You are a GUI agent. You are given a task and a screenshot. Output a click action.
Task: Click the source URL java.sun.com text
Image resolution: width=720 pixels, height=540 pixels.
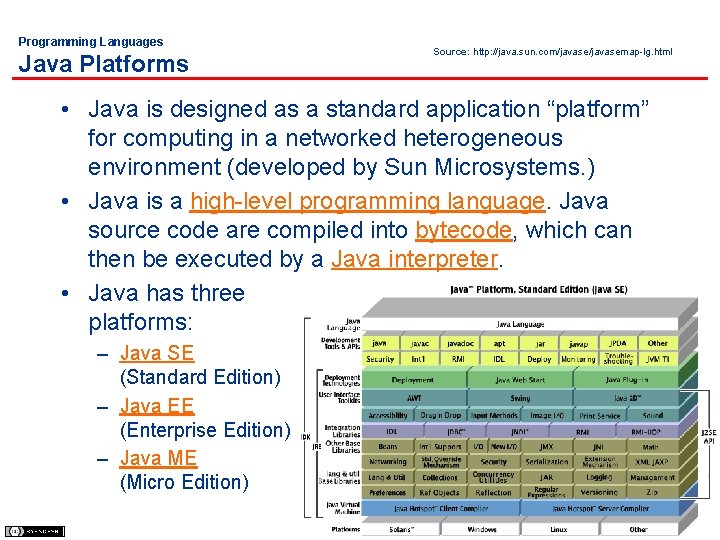[573, 51]
